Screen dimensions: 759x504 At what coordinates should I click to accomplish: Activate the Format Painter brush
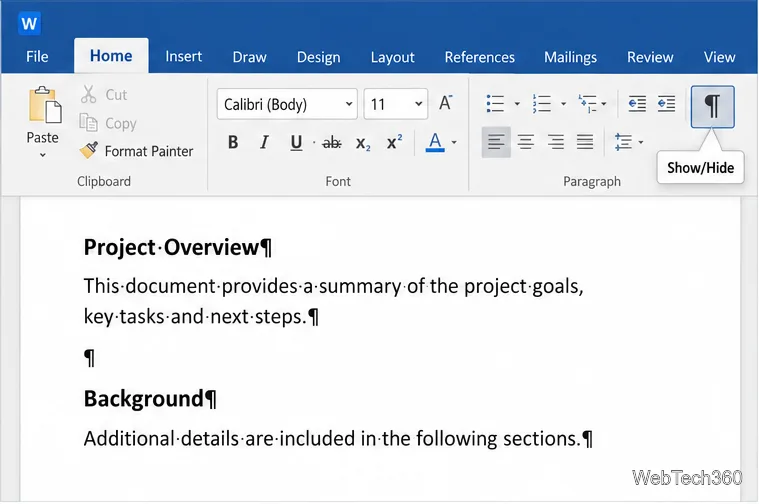point(137,151)
